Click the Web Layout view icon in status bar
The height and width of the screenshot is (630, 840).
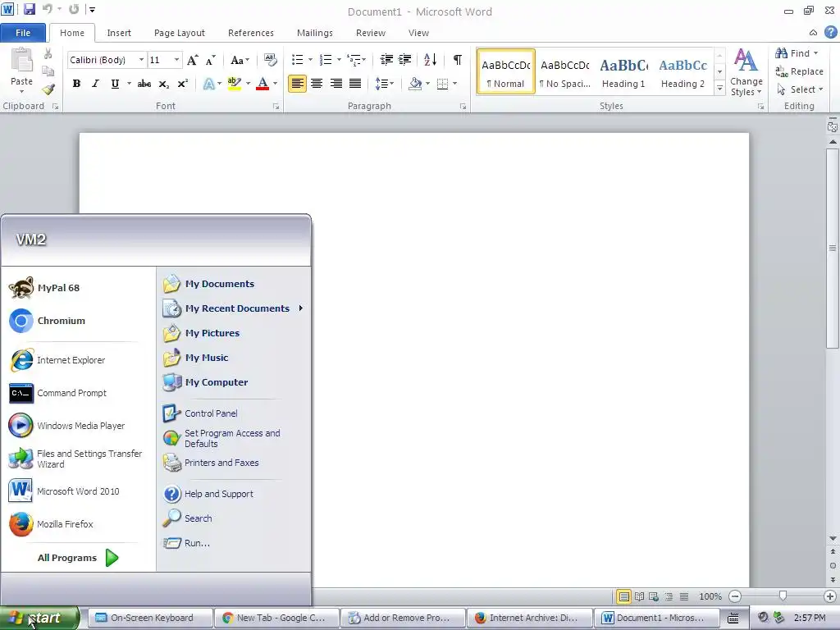click(654, 596)
